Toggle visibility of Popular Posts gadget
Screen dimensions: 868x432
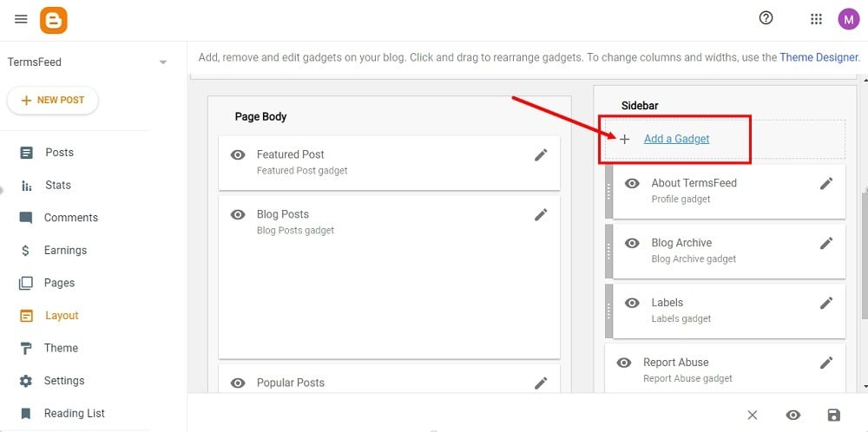point(238,383)
